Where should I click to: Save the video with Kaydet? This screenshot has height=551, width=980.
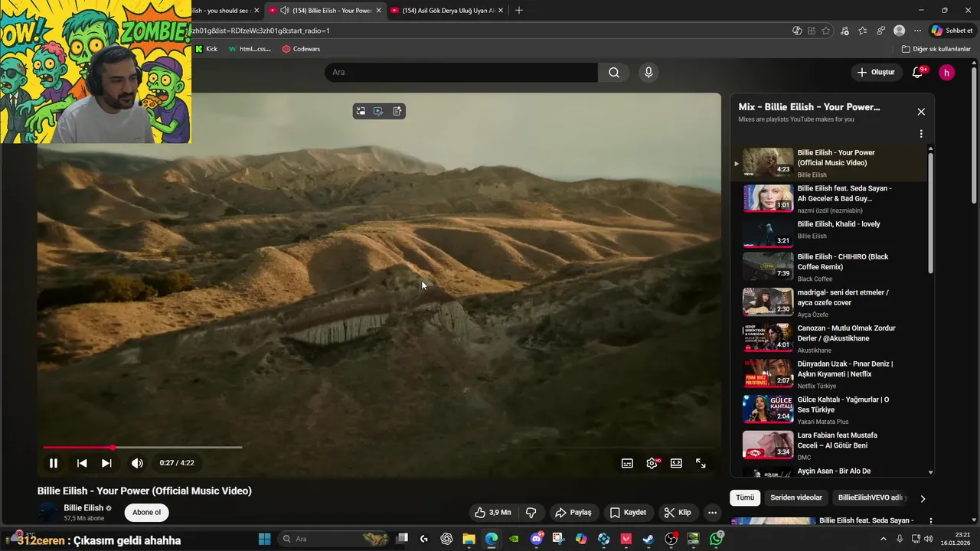pyautogui.click(x=628, y=513)
